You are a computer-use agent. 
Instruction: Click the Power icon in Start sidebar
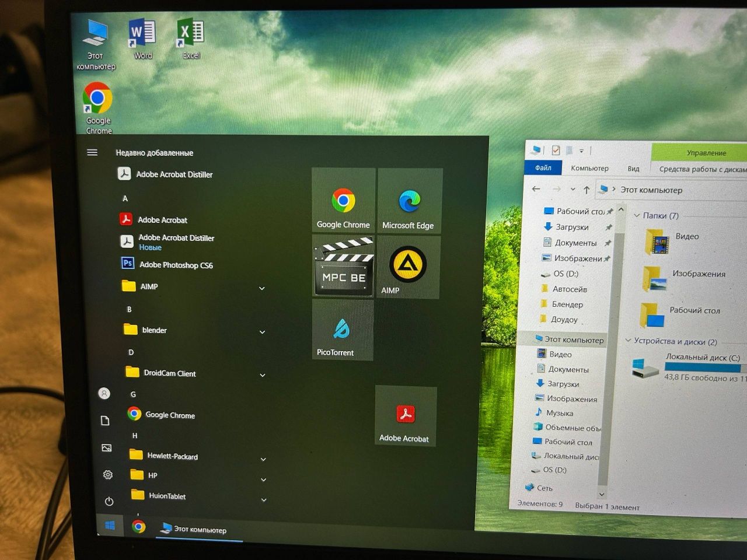(109, 501)
